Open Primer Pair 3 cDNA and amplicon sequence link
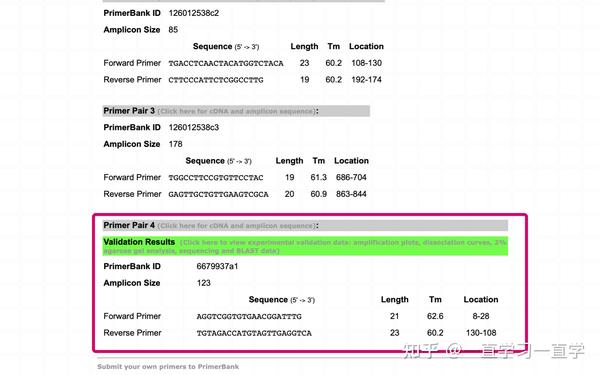The image size is (600, 375). click(237, 111)
